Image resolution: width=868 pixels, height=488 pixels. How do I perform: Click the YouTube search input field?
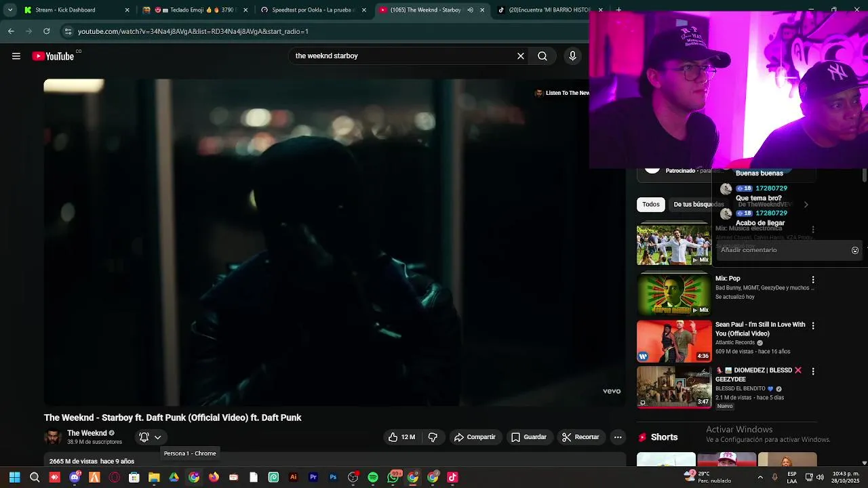(x=403, y=56)
